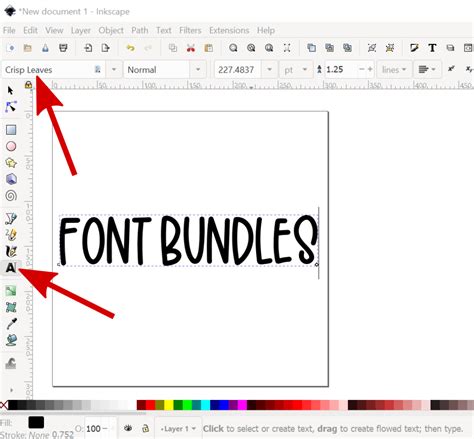
Task: Open the File menu
Action: pos(9,30)
